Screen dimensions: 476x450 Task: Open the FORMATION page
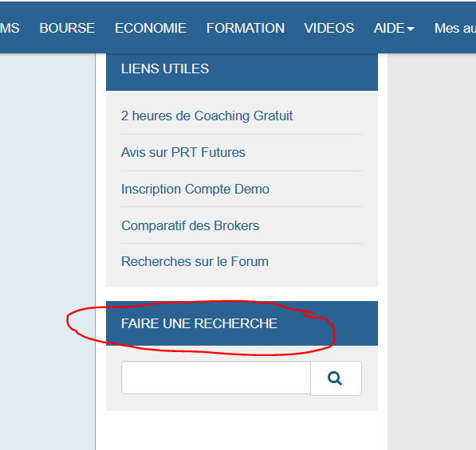tap(246, 28)
